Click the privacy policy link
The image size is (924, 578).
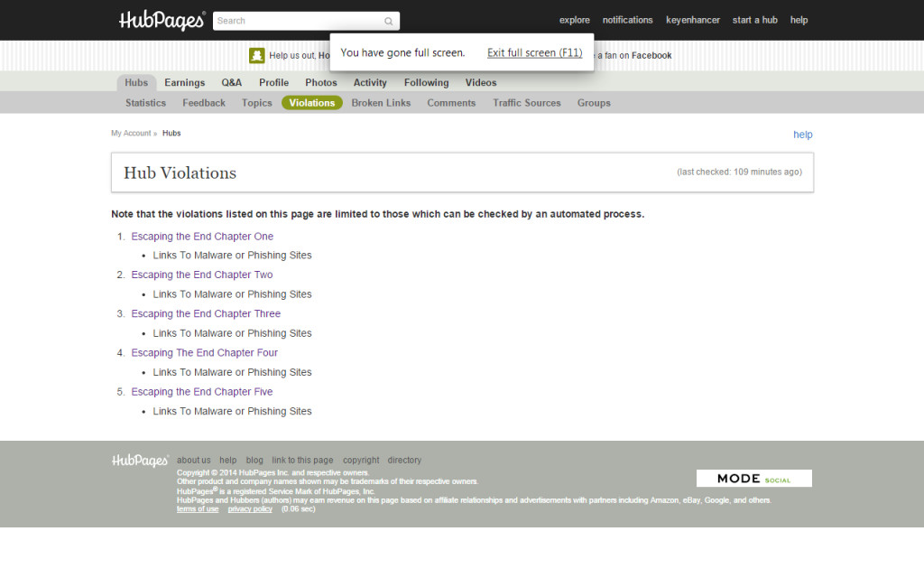[x=250, y=509]
